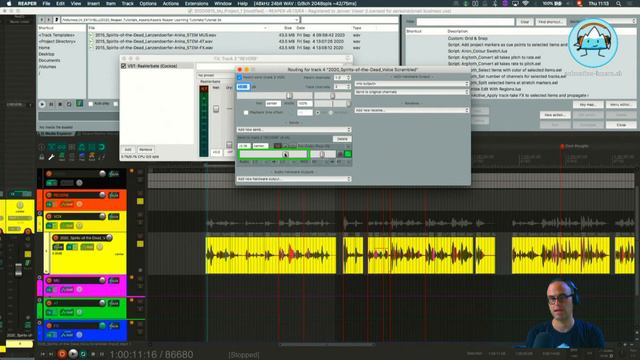Screen dimensions: 640x360
Task: Click the Clear filter button in Actions window
Action: tap(524, 22)
